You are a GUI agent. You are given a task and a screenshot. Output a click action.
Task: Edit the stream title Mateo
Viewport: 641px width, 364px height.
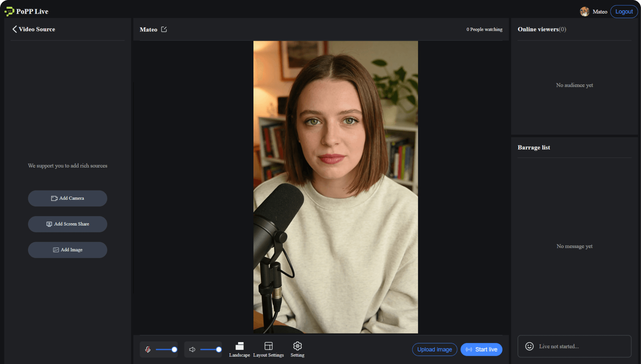click(164, 29)
